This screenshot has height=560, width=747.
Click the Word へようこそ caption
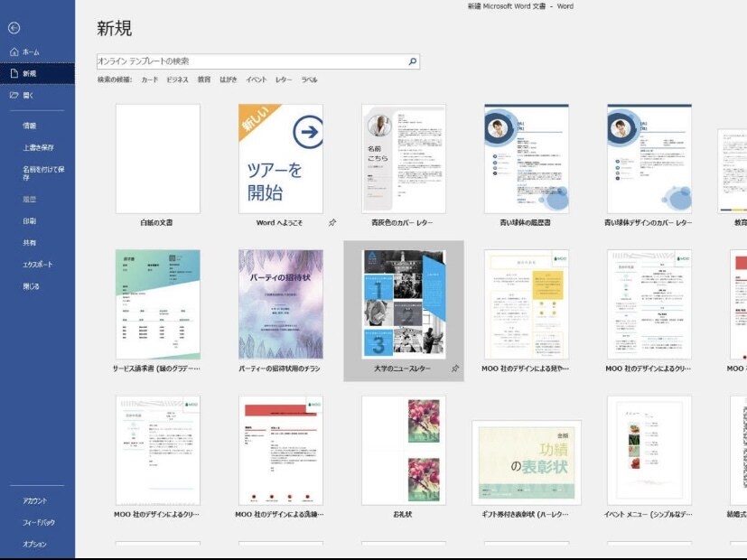[279, 222]
